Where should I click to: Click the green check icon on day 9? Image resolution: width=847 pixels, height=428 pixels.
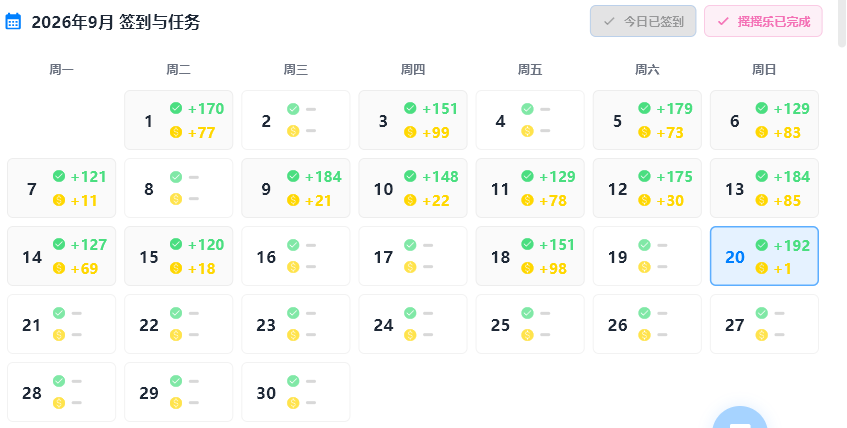[x=293, y=176]
